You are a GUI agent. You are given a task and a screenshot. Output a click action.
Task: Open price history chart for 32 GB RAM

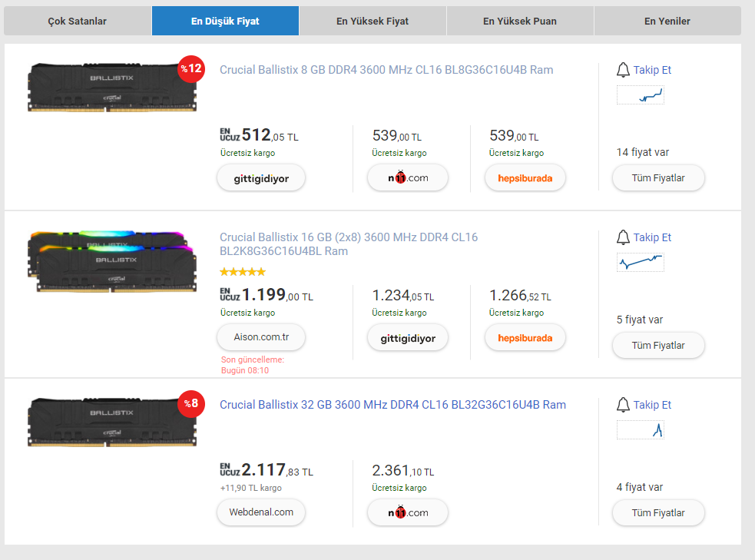641,430
